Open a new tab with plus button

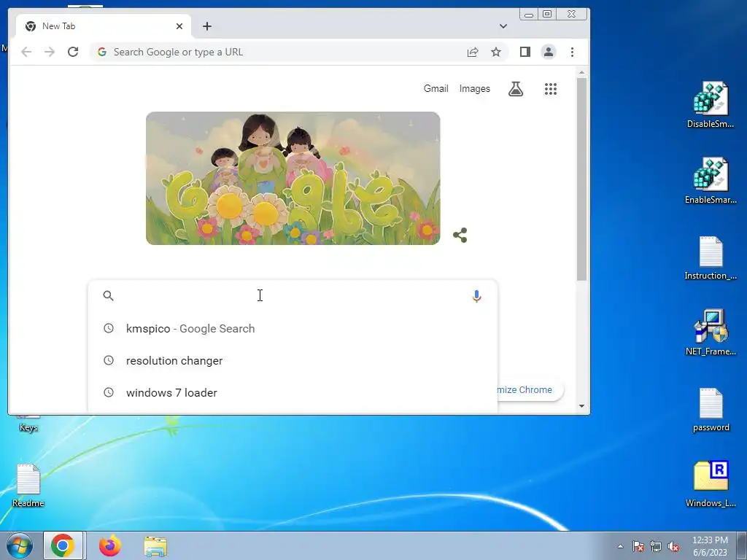[x=206, y=26]
